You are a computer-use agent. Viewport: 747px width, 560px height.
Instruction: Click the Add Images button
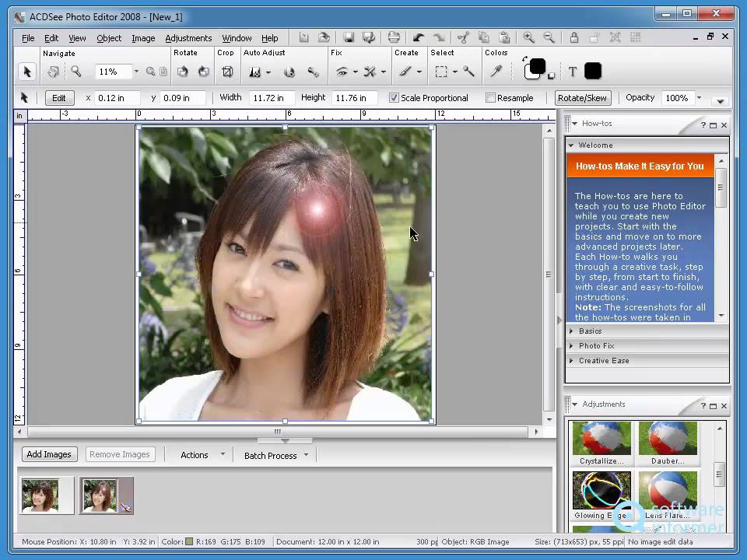point(49,454)
